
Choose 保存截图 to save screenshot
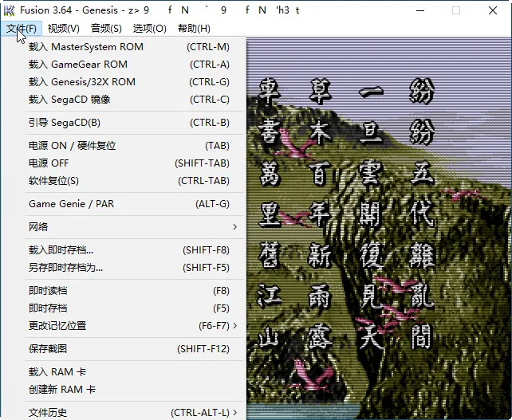tap(48, 349)
